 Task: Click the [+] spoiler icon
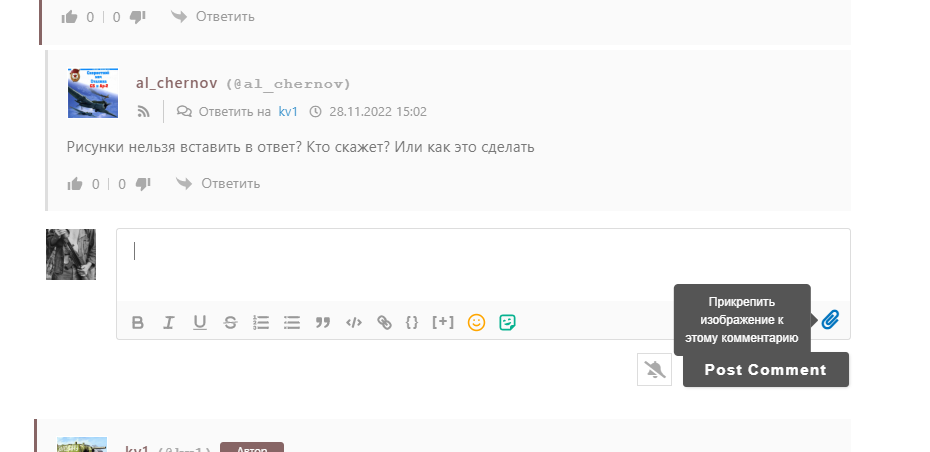click(x=443, y=322)
